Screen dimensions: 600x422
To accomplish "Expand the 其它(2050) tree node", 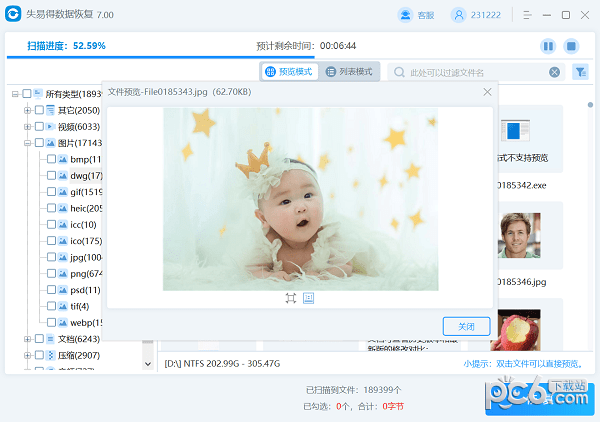I will [x=27, y=111].
